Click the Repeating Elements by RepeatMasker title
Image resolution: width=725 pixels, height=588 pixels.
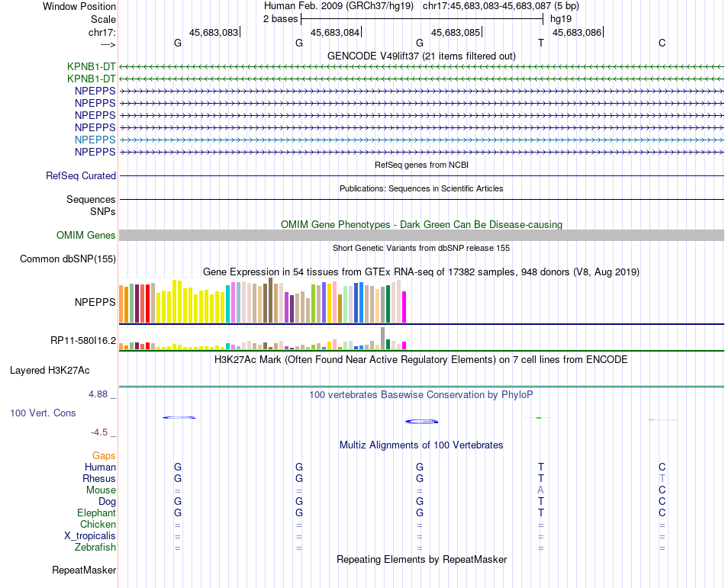click(421, 559)
